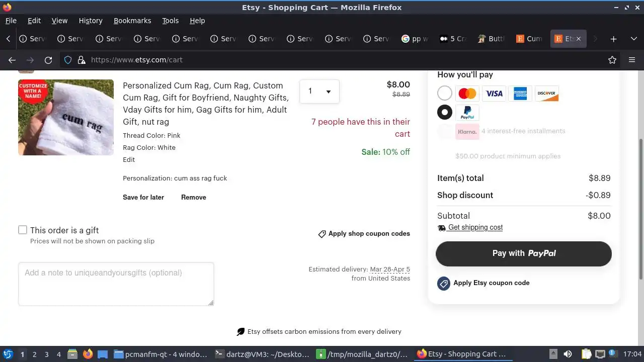
Task: Open the History menu
Action: point(91,21)
